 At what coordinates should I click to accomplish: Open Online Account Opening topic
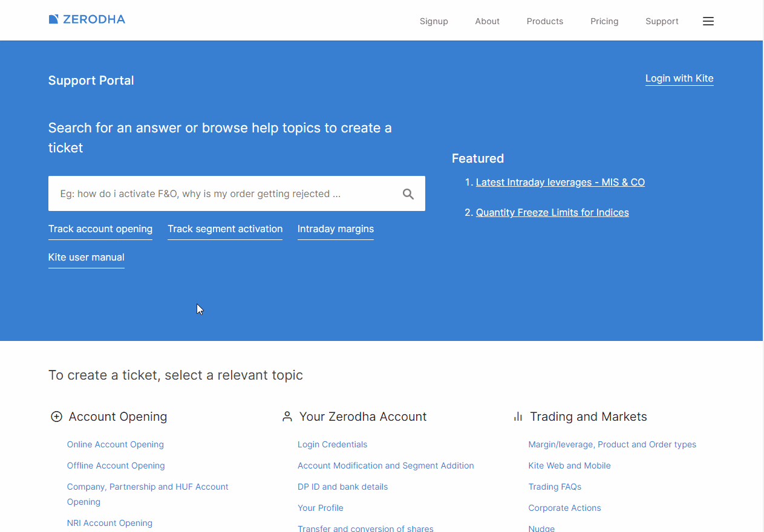click(x=116, y=444)
